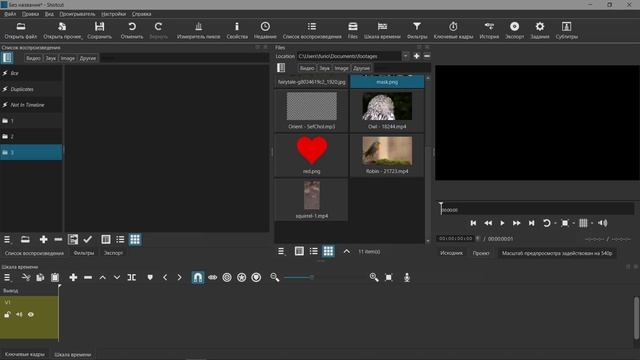Go up one folder in the Files panel
640x360 pixels.
(x=347, y=251)
